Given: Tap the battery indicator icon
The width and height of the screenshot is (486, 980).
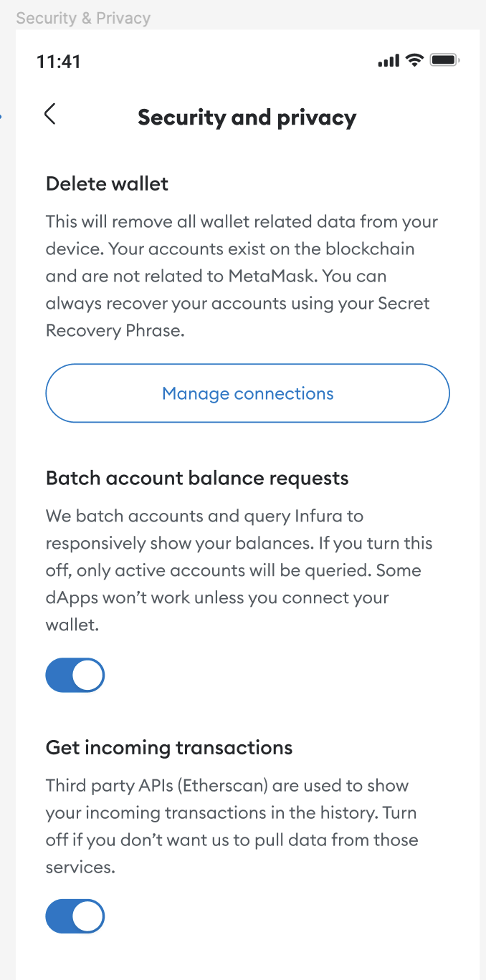Looking at the screenshot, I should pos(443,60).
